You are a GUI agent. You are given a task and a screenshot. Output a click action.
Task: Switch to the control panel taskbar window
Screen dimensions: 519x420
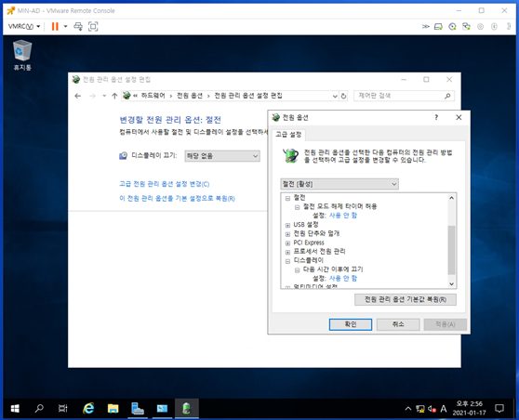(162, 409)
